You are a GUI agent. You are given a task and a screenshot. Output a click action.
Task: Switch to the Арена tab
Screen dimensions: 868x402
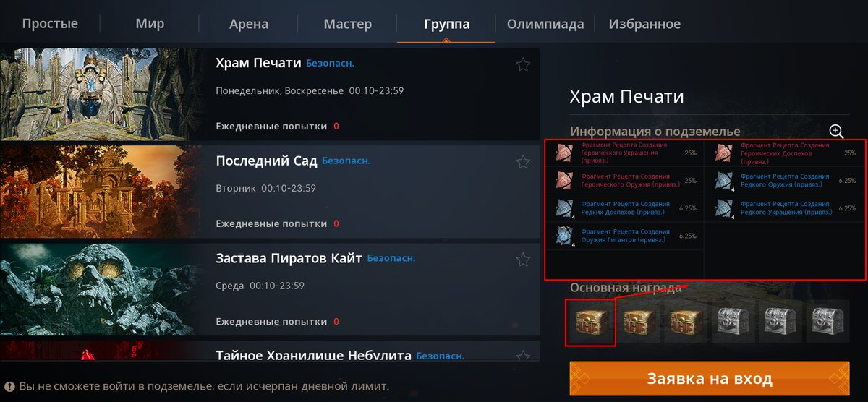(x=249, y=24)
